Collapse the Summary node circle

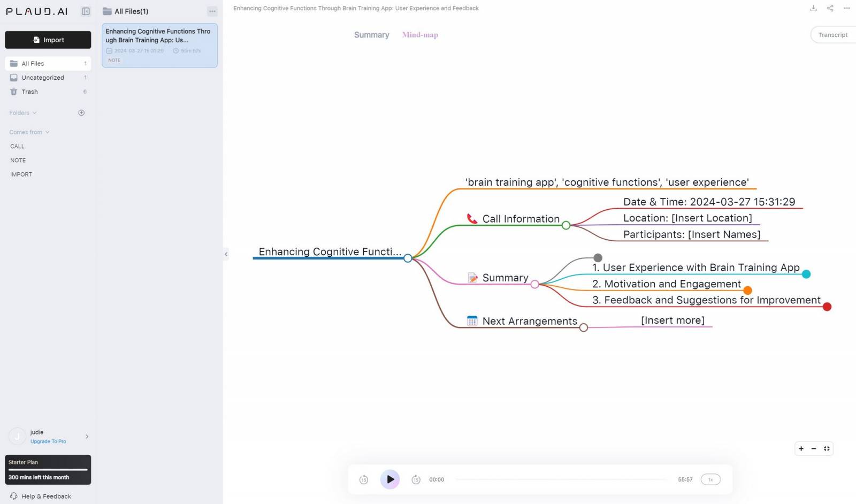click(534, 285)
